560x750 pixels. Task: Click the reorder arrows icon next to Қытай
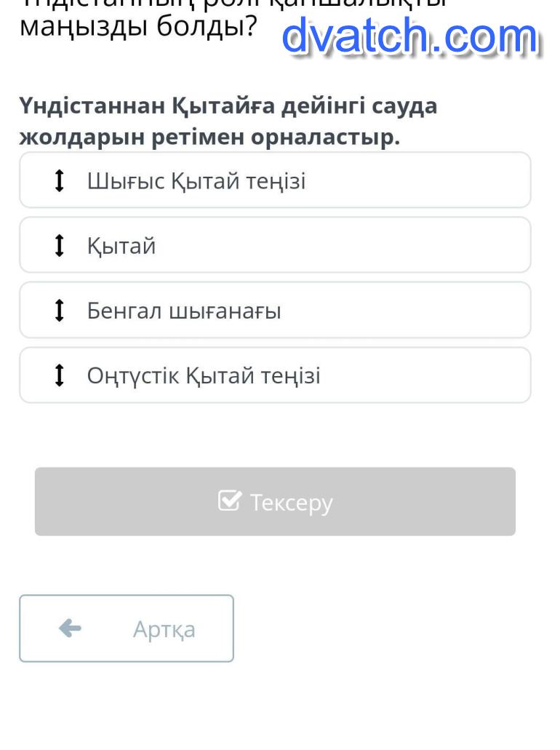60,246
